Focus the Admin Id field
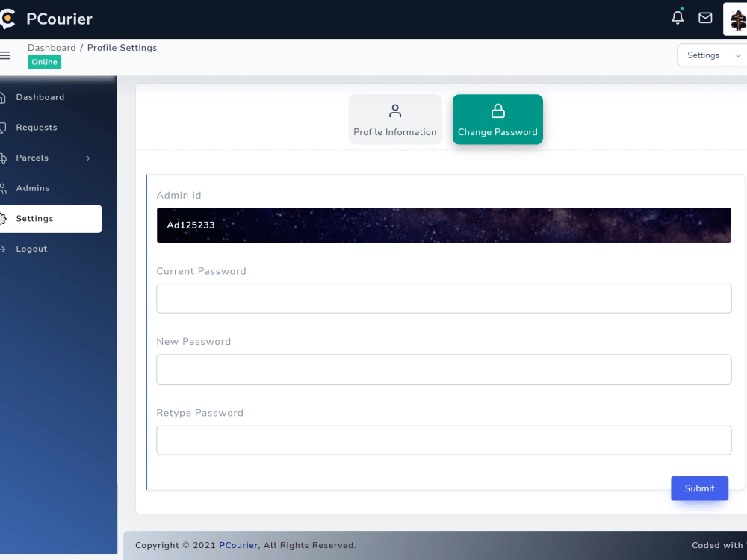The height and width of the screenshot is (560, 747). [444, 225]
